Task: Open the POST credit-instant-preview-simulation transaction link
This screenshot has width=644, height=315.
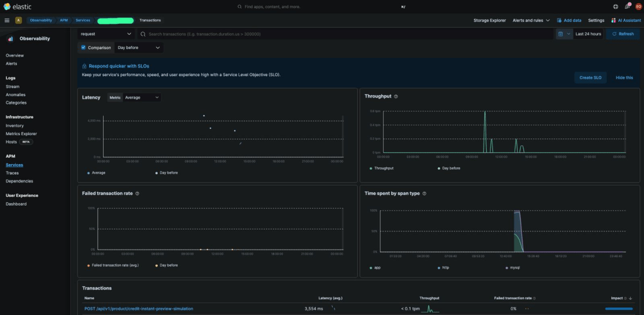Action: (x=138, y=309)
